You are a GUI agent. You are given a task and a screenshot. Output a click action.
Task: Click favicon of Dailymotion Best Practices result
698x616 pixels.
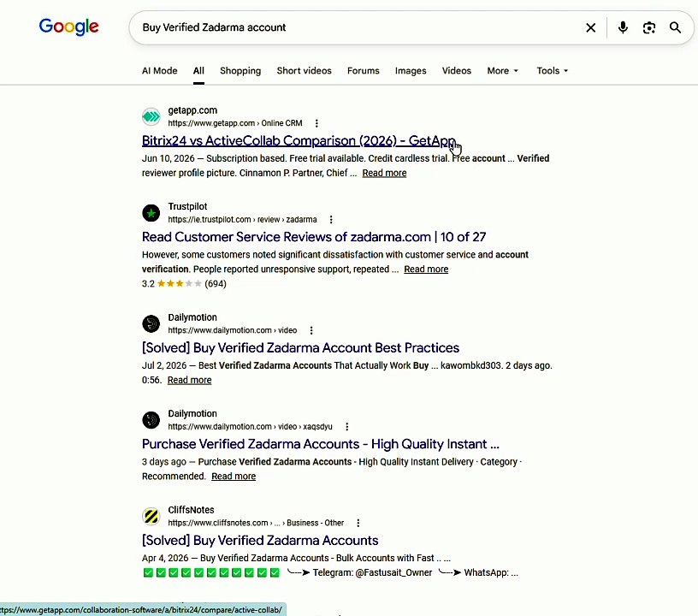tap(151, 323)
